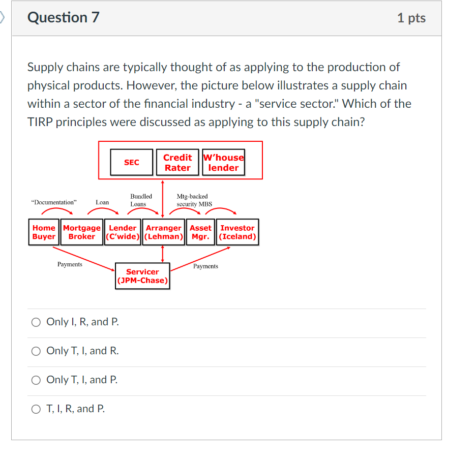
Task: Select the Credit Rater box
Action: (x=177, y=162)
